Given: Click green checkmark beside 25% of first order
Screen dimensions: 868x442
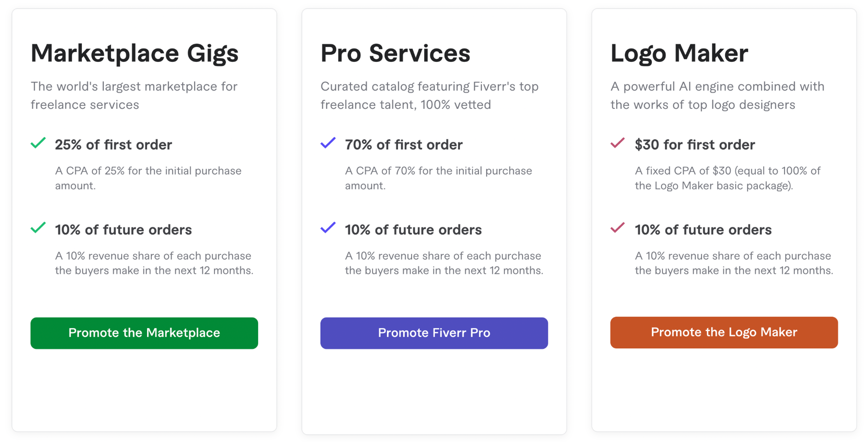Looking at the screenshot, I should (38, 143).
